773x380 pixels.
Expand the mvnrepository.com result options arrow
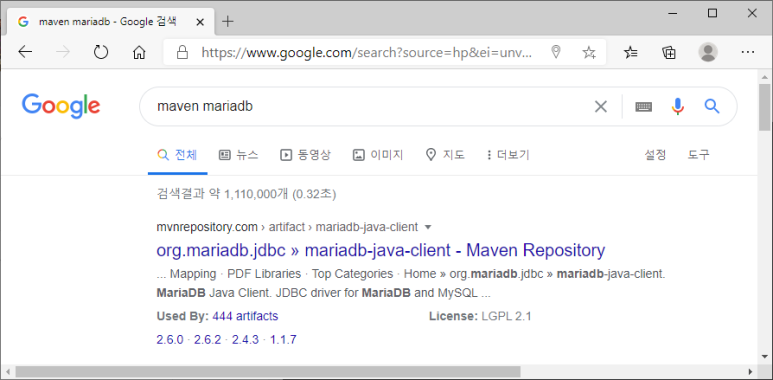(x=428, y=227)
